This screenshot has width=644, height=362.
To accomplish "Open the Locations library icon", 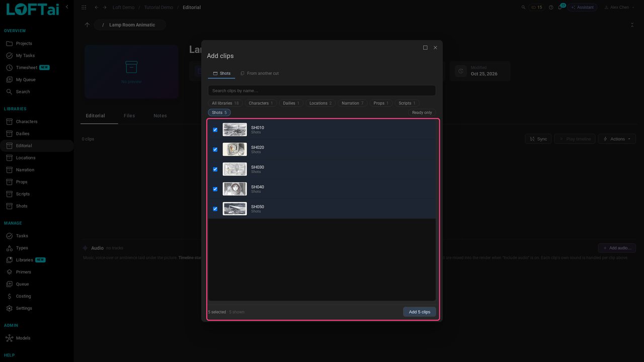I will pos(9,158).
